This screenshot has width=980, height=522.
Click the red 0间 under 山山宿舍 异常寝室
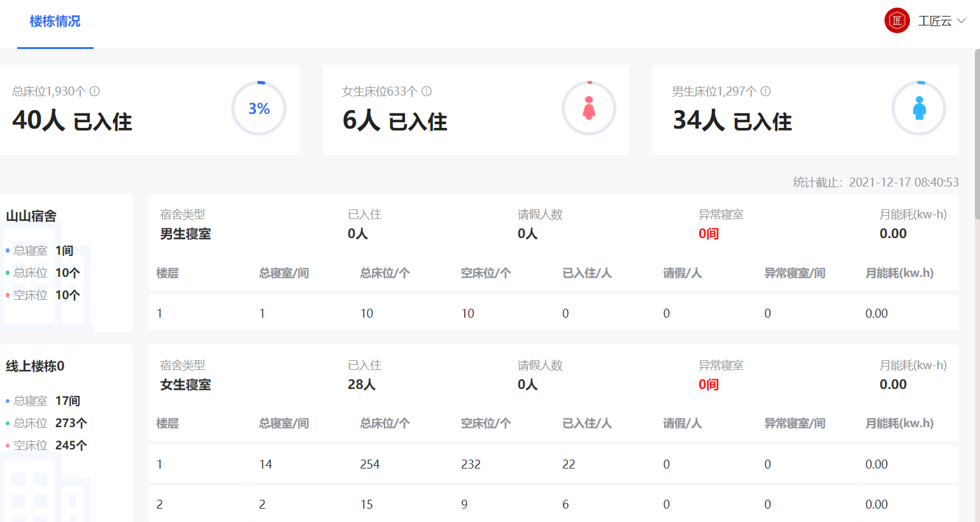point(708,234)
